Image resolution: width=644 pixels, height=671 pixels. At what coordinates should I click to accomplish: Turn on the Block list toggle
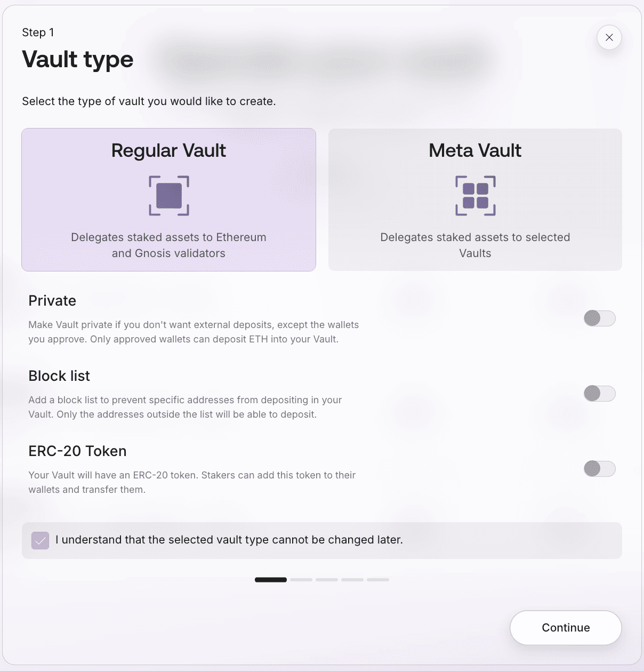click(600, 394)
